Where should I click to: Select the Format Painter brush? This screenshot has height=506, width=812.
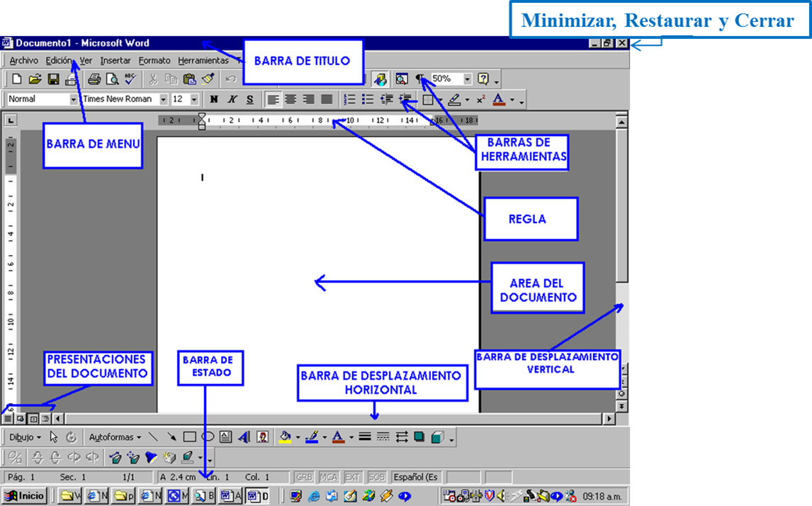208,78
